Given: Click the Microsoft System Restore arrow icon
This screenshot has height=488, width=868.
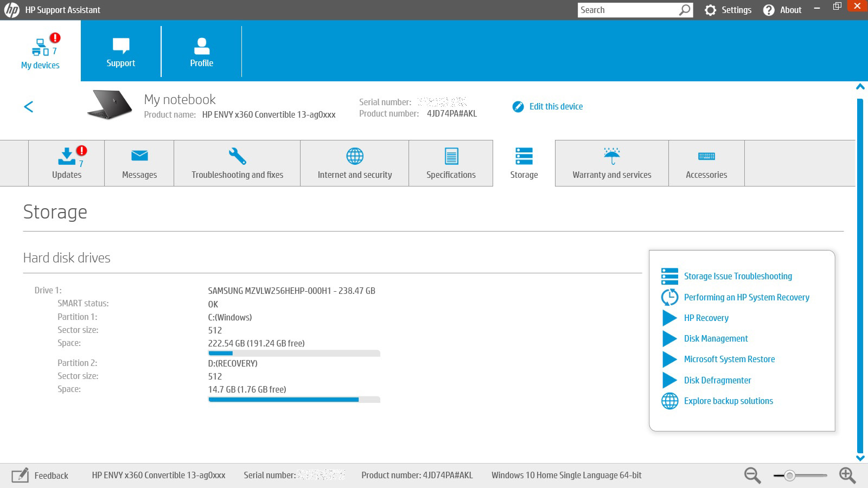Looking at the screenshot, I should pyautogui.click(x=669, y=359).
